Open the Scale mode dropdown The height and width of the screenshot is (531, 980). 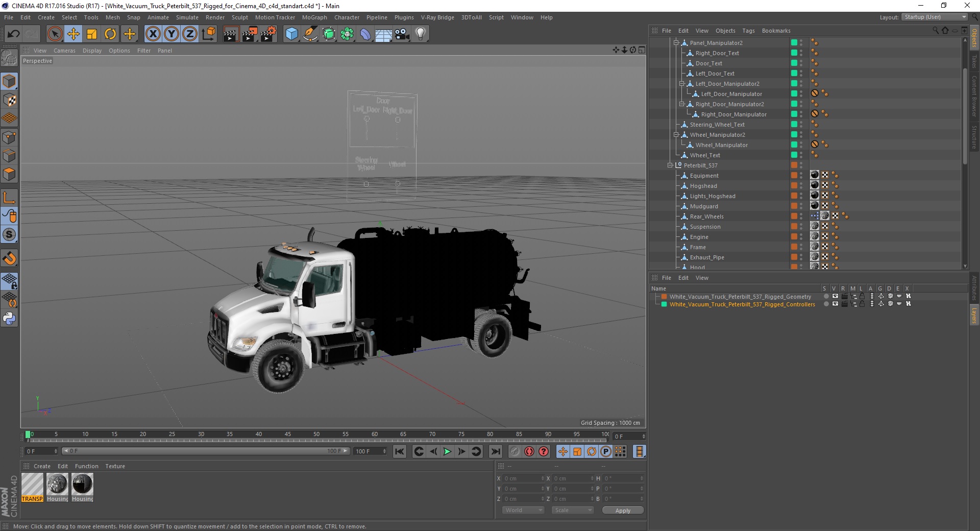pos(573,510)
